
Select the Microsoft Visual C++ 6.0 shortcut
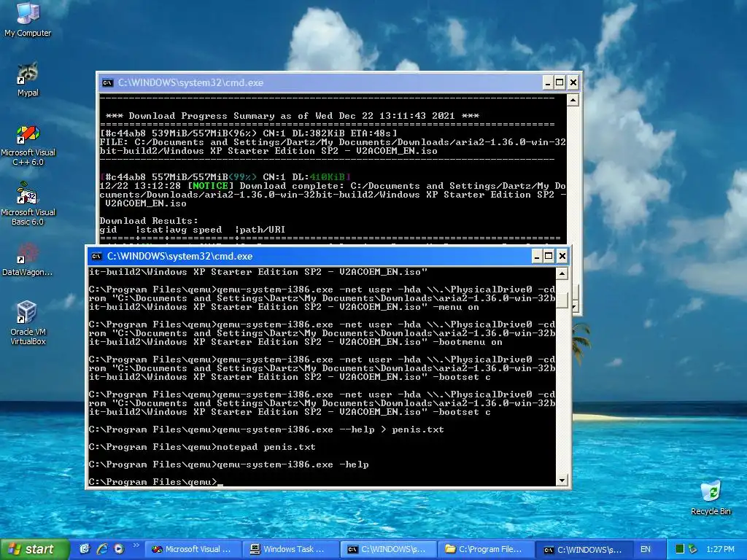(28, 145)
